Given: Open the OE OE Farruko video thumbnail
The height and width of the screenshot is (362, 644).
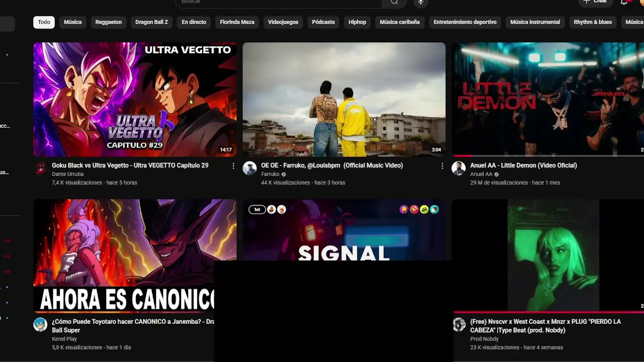Looking at the screenshot, I should 344,100.
